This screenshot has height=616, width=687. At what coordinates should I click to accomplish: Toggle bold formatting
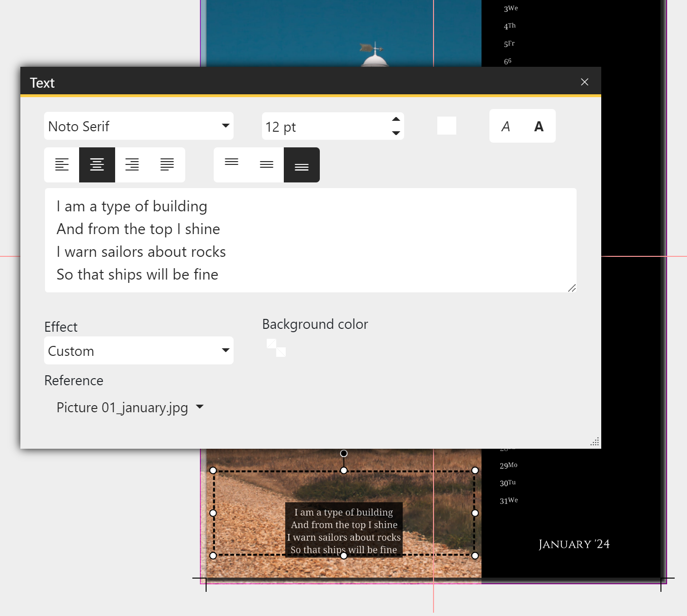(539, 126)
